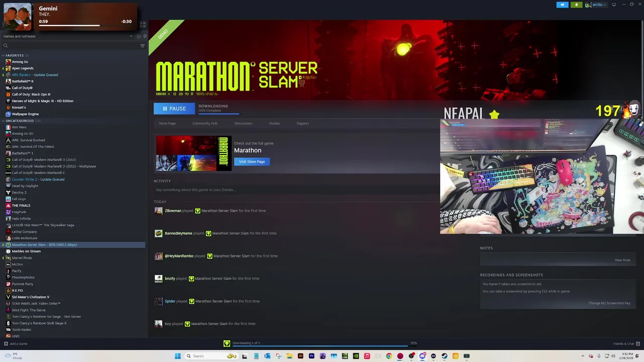The image size is (644, 362).
Task: Open the Store Page tab
Action: coord(167,123)
